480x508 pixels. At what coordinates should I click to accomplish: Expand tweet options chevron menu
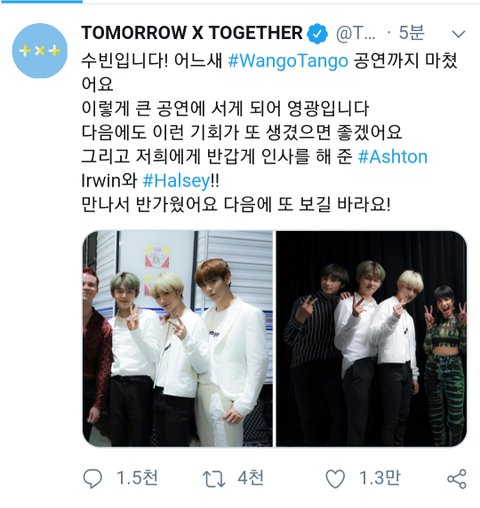(x=459, y=34)
